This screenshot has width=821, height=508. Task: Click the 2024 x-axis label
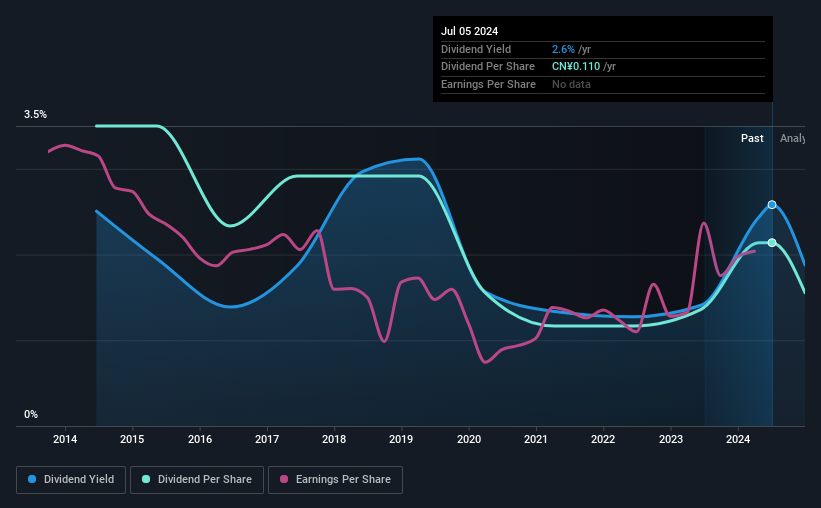(x=738, y=439)
